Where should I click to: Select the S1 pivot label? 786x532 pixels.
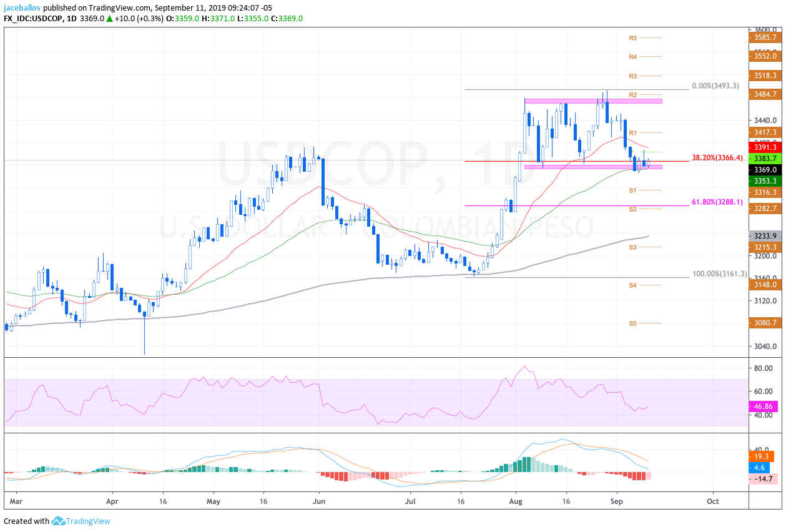click(x=633, y=190)
